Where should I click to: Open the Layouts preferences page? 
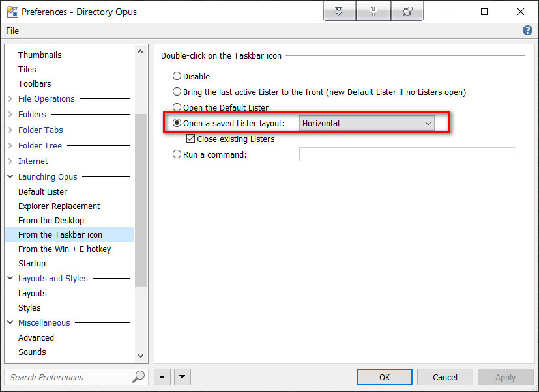[x=33, y=294]
